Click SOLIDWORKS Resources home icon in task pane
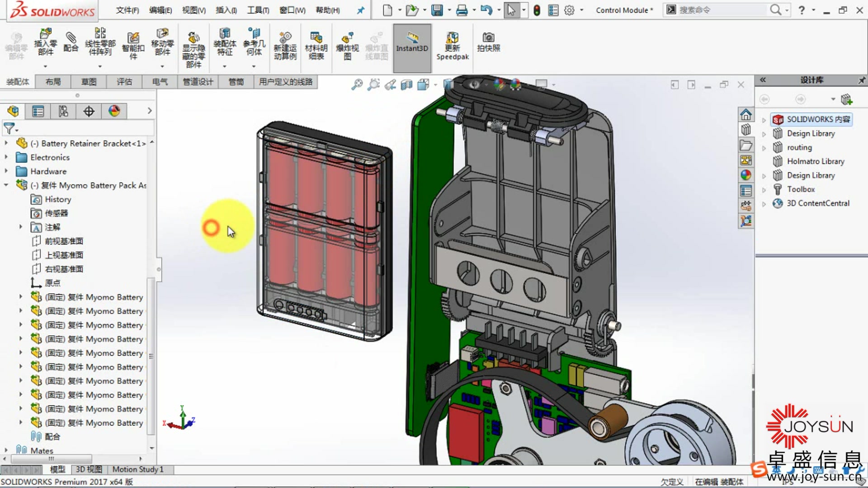Image resolution: width=868 pixels, height=488 pixels. tap(746, 114)
